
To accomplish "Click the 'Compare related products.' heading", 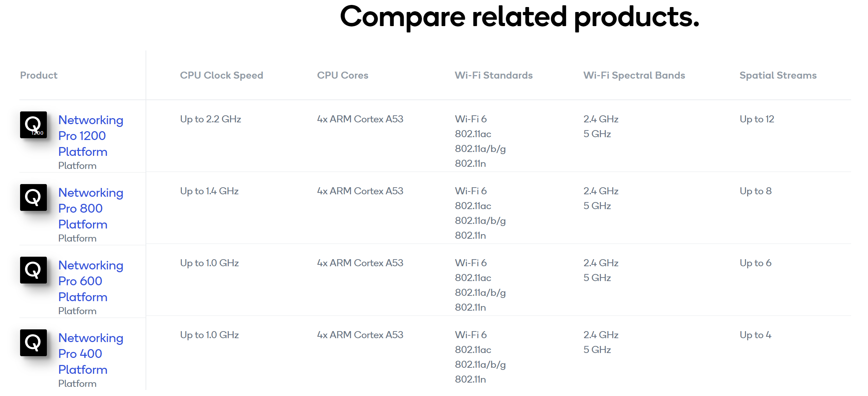I will (x=519, y=17).
